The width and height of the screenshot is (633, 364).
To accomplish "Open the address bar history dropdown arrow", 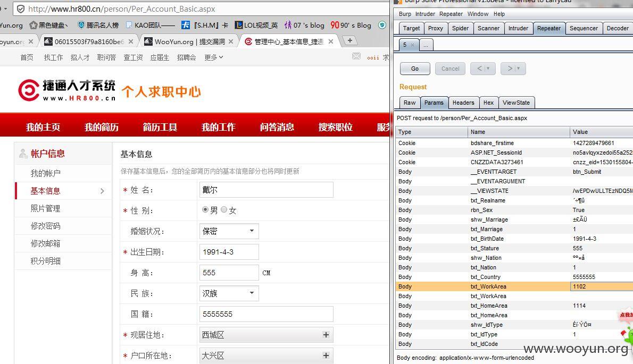I will 5,9.
